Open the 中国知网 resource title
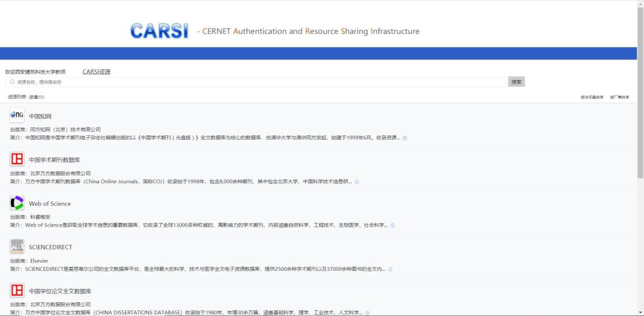 point(40,116)
